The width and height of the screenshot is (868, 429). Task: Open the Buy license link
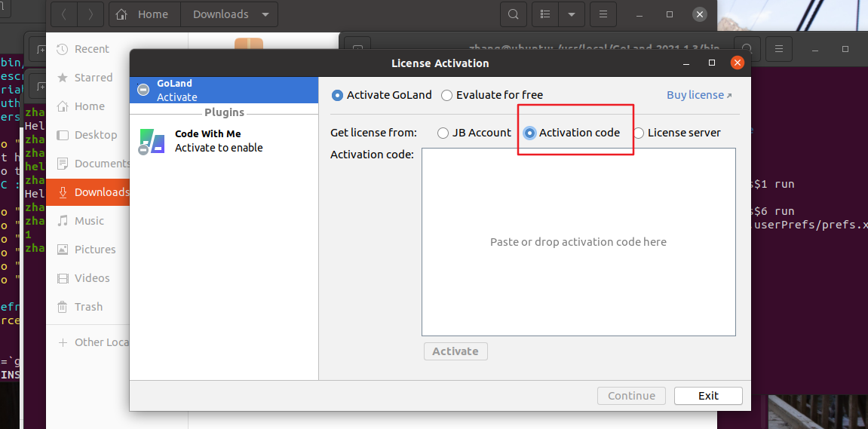click(x=699, y=95)
